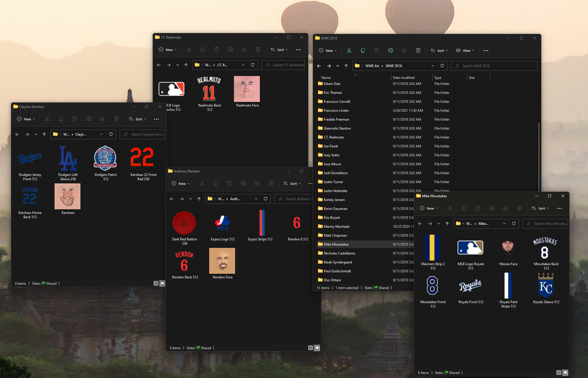Refresh the Clayton Kershaw folder
This screenshot has width=588, height=378.
[x=111, y=134]
